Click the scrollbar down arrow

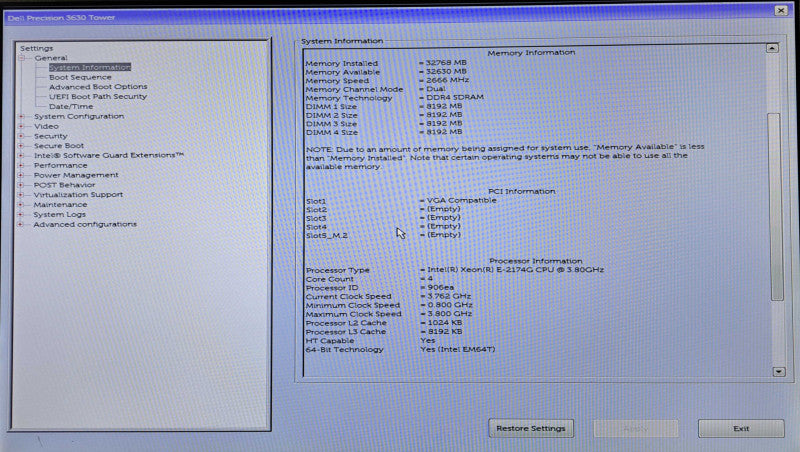[x=779, y=372]
